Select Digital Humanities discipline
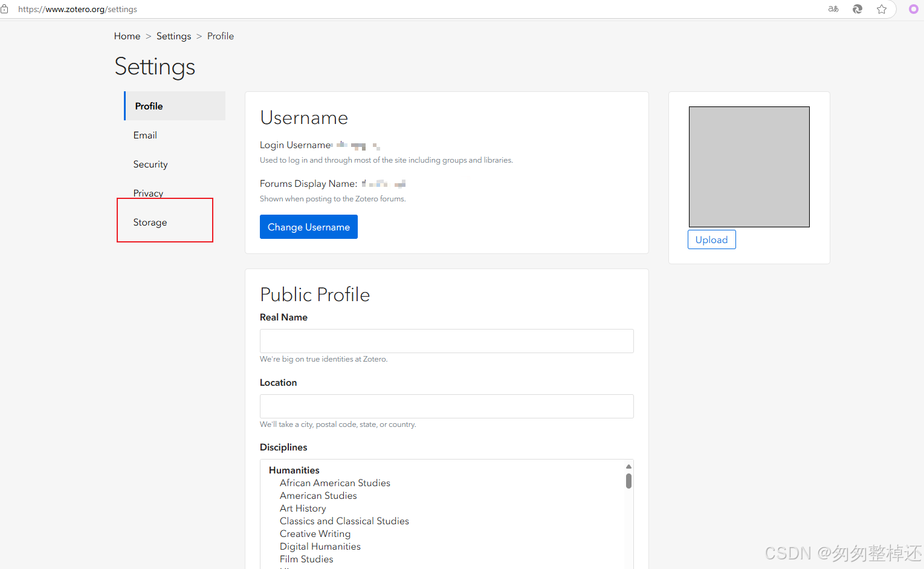The height and width of the screenshot is (569, 924). click(320, 547)
